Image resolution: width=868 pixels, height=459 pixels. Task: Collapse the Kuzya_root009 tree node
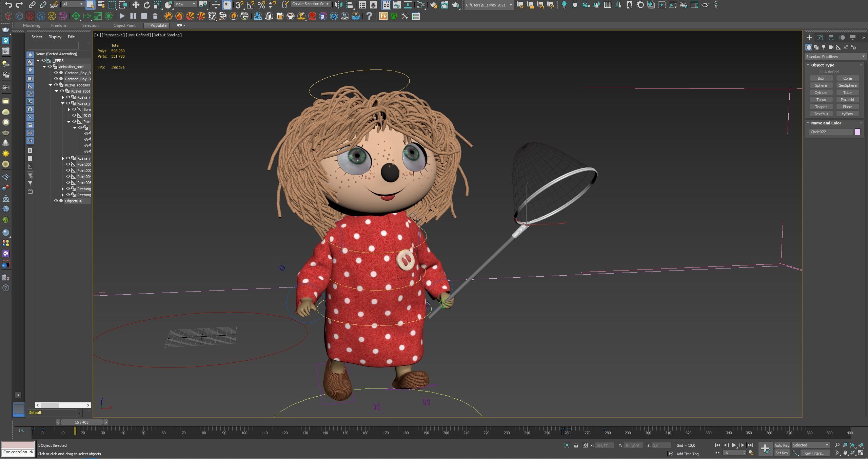click(51, 85)
